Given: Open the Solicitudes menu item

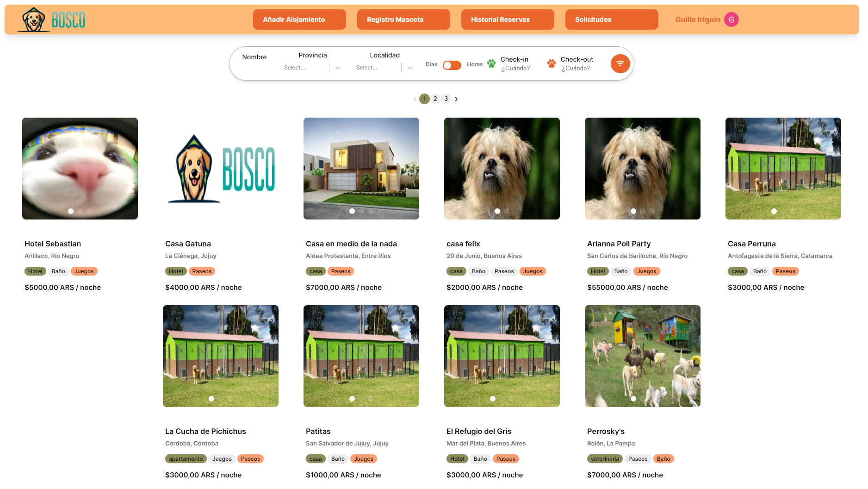Looking at the screenshot, I should tap(611, 19).
